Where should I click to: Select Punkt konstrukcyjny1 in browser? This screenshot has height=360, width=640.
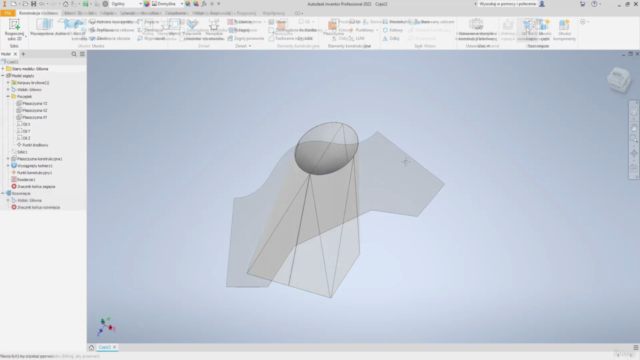click(x=32, y=173)
